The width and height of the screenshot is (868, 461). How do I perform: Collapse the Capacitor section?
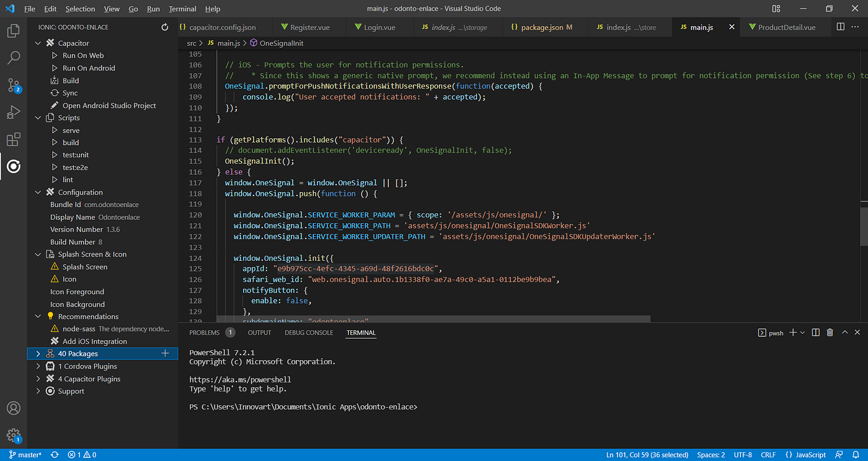[38, 43]
